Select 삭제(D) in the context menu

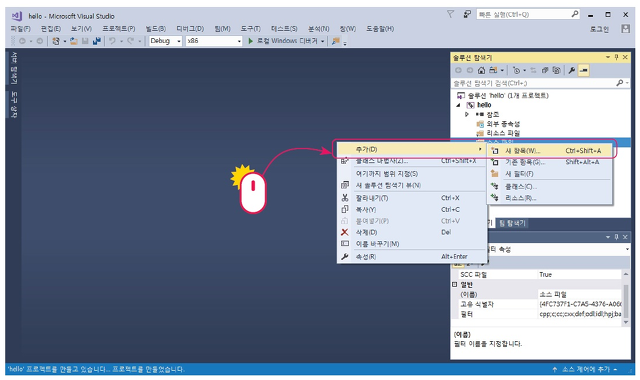(x=412, y=232)
